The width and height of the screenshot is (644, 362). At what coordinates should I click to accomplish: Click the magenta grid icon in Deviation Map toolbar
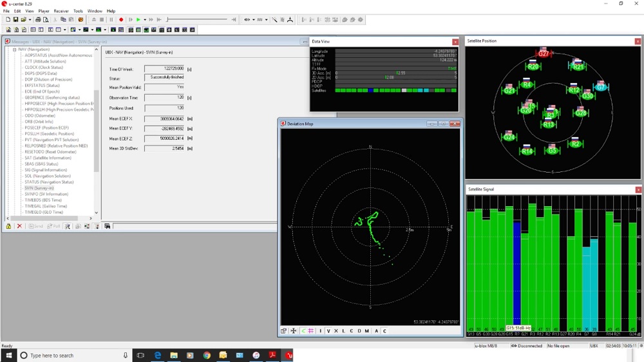tap(311, 331)
